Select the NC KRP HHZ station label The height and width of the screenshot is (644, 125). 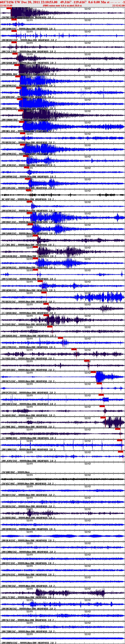pos(9,200)
